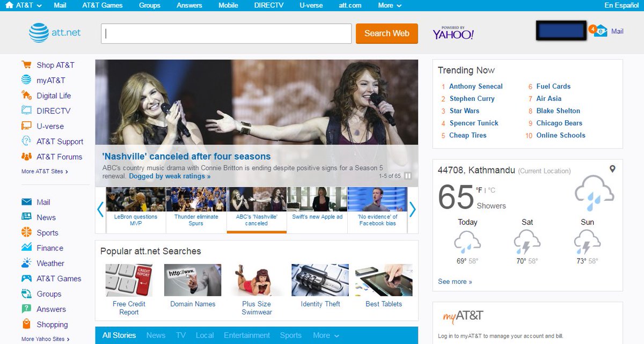Click inside the web search field

226,33
